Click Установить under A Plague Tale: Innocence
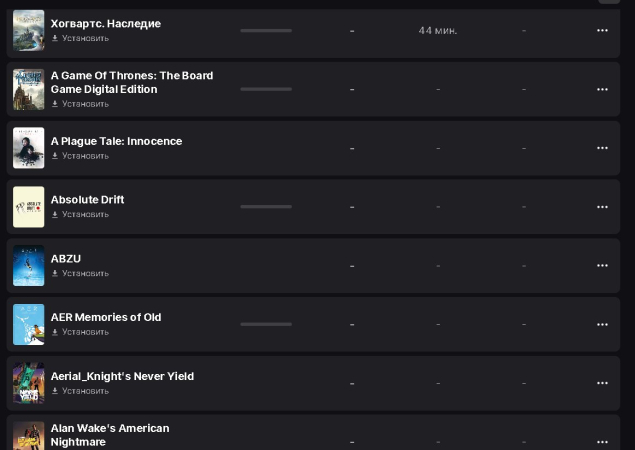635x450 pixels. coord(84,156)
